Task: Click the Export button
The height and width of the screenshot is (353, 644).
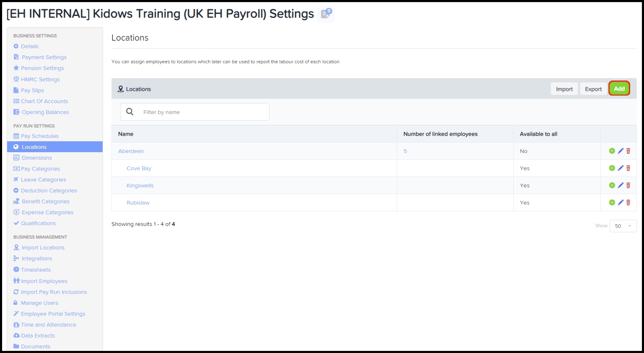Action: [x=593, y=89]
